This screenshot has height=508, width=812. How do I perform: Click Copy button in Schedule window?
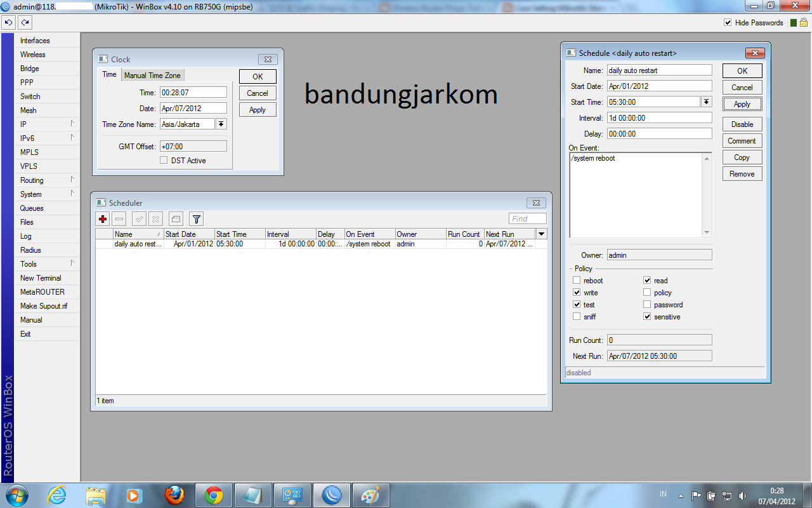pos(742,157)
